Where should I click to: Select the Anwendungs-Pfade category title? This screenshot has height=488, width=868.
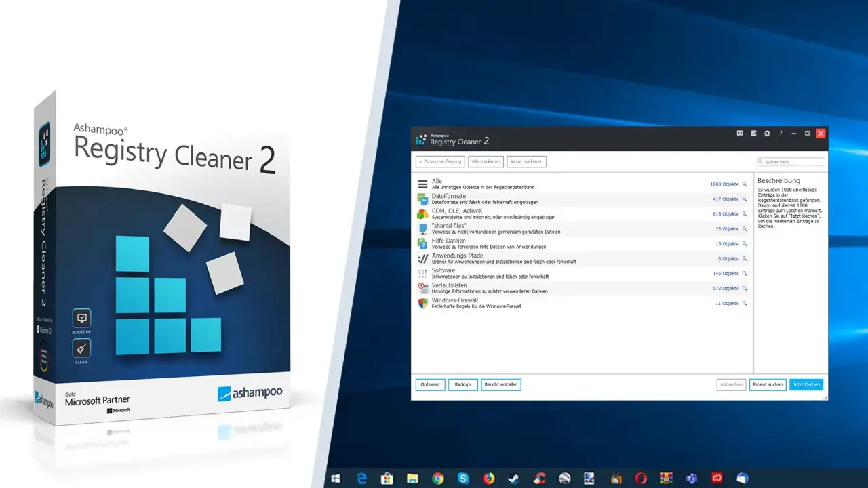pos(457,256)
